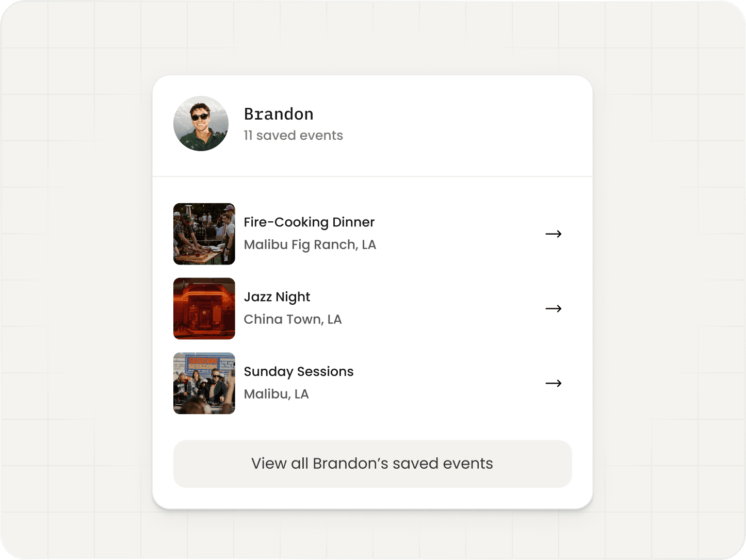Follow the arrow beside Sunday Sessions
This screenshot has width=746, height=560.
pyautogui.click(x=553, y=384)
